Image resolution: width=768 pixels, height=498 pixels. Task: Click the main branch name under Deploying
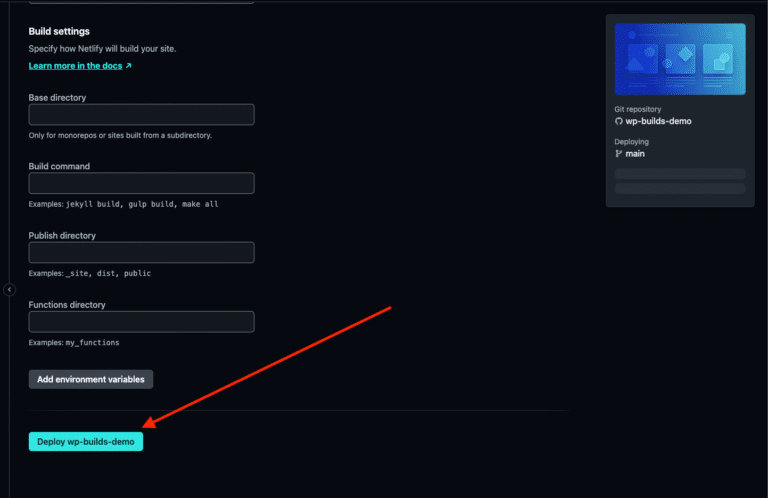tap(635, 153)
